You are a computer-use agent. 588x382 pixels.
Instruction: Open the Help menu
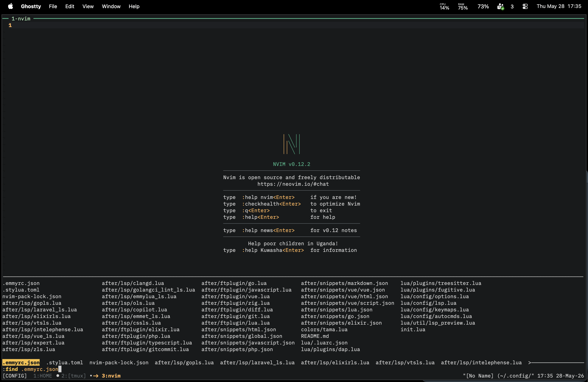coord(134,6)
